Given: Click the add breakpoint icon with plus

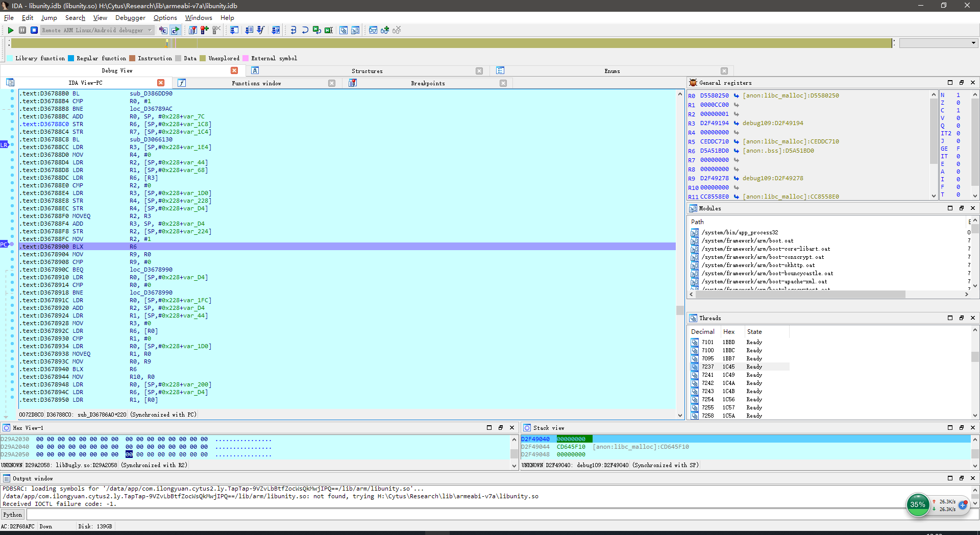Looking at the screenshot, I should pos(205,30).
